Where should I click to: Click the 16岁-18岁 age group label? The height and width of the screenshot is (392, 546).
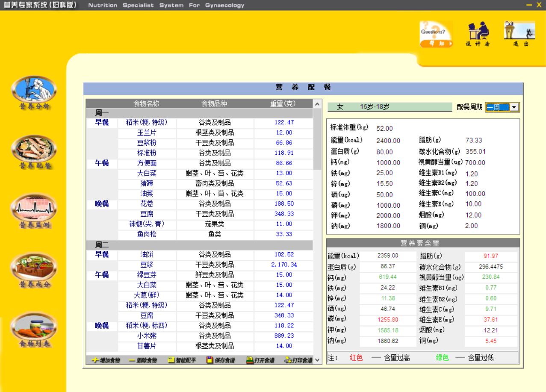click(x=375, y=107)
